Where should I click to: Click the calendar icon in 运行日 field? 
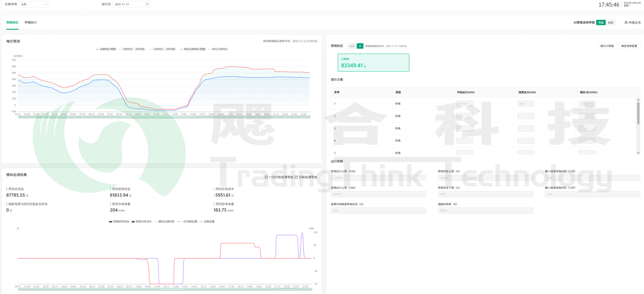147,4
